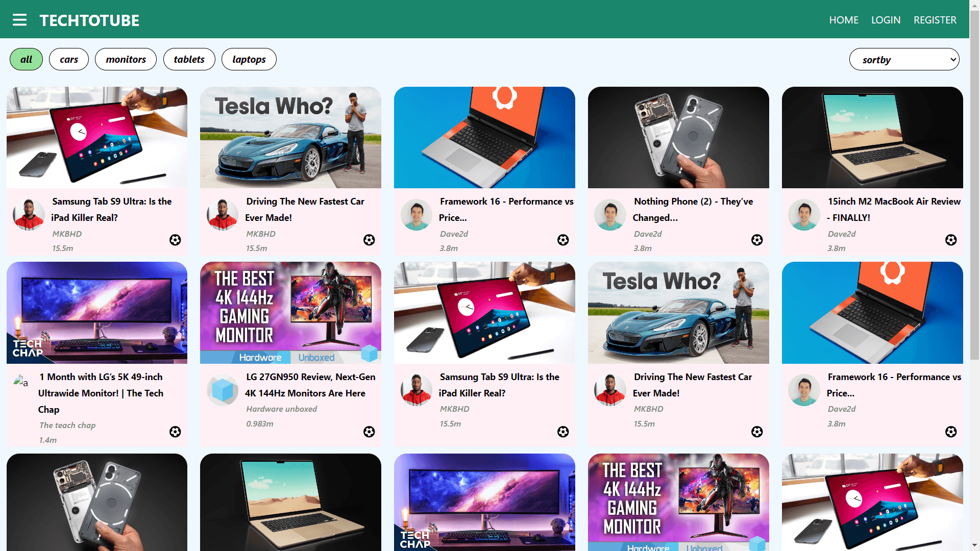Image resolution: width=980 pixels, height=551 pixels.
Task: Click the soccer ball icon on LG 27GN950 Review card
Action: pyautogui.click(x=369, y=432)
